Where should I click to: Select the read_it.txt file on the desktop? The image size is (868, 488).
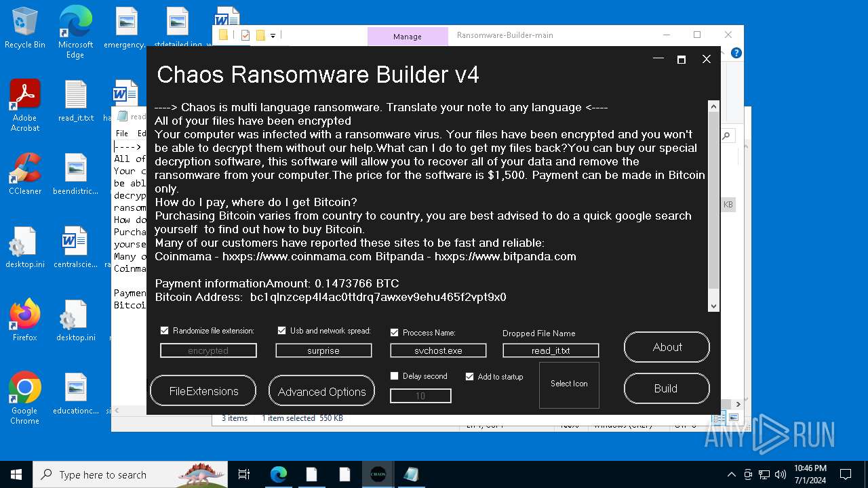coord(75,101)
